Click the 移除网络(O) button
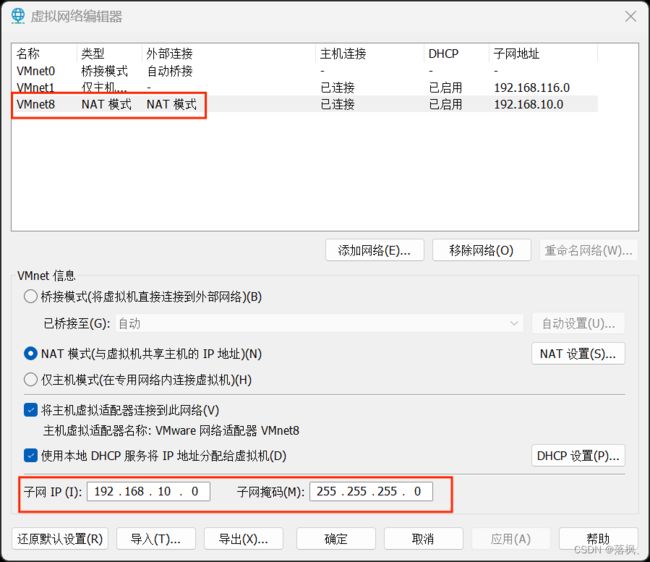Image resolution: width=650 pixels, height=562 pixels. click(481, 250)
